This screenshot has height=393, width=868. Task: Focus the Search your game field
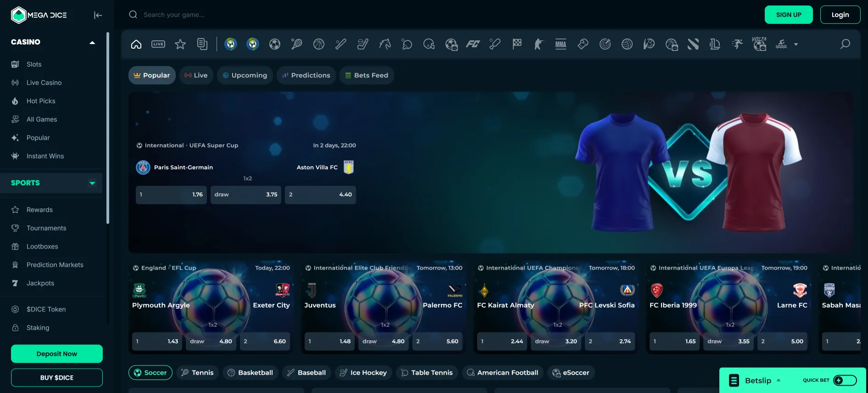(174, 15)
